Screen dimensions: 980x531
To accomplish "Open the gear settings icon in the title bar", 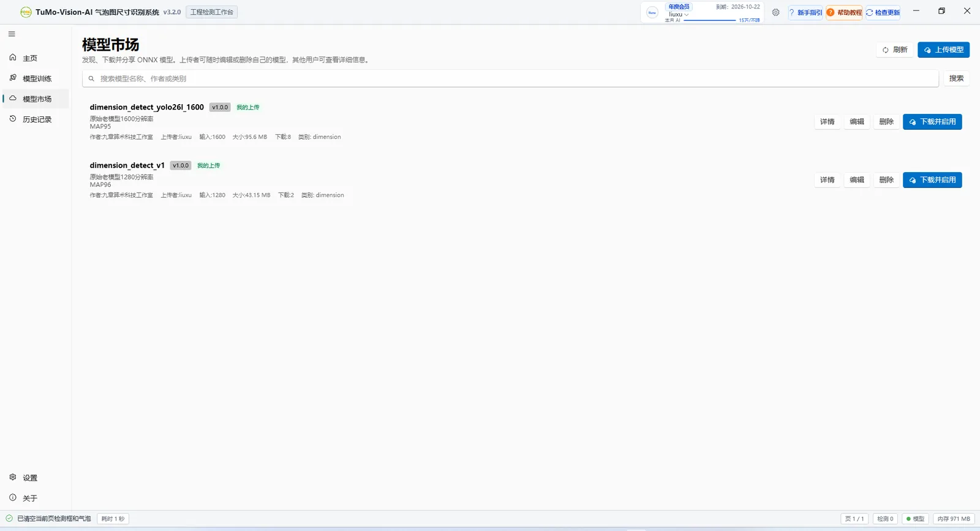I will pyautogui.click(x=776, y=12).
